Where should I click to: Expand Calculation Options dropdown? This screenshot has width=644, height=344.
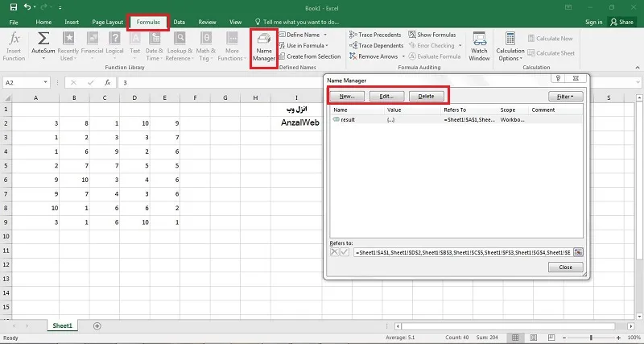click(x=510, y=47)
